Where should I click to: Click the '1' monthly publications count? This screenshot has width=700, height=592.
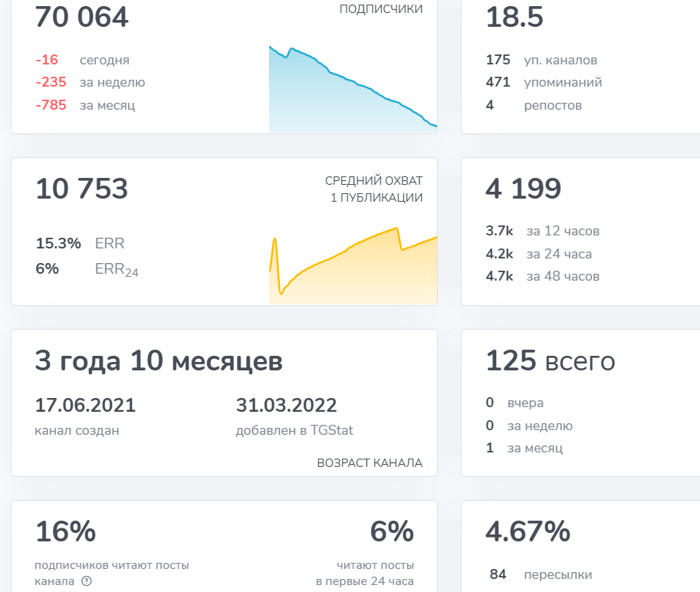point(490,448)
